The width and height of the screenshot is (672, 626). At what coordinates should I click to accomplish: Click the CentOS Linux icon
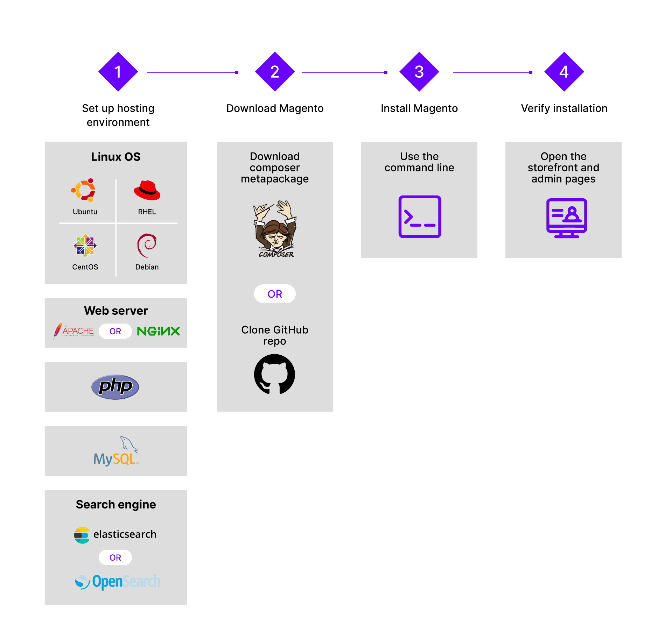point(85,241)
